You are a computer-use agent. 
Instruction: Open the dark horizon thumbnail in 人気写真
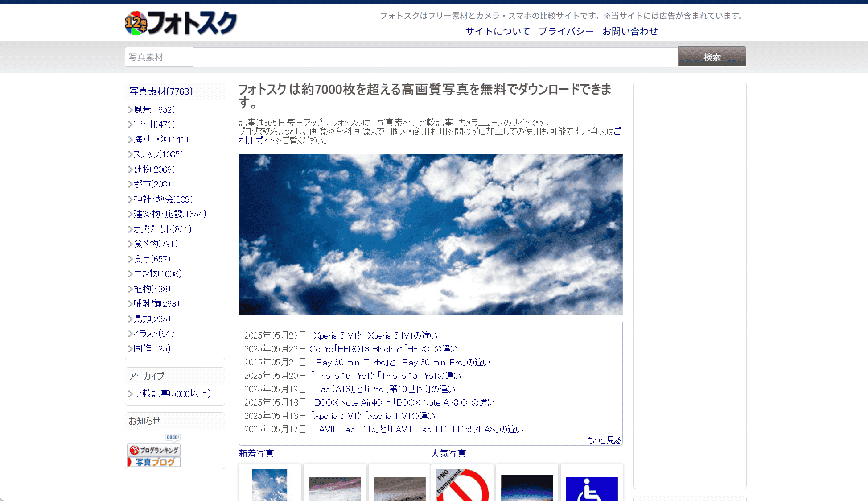(527, 487)
